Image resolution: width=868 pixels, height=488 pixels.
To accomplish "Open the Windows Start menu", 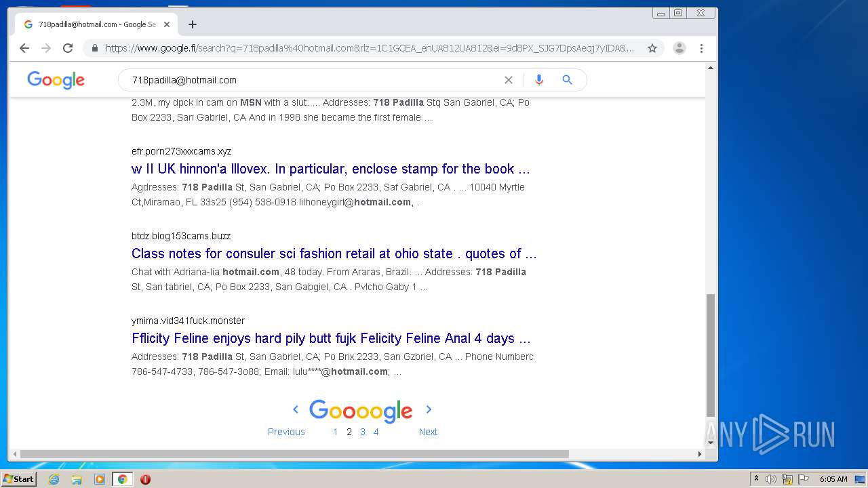I will tap(18, 479).
